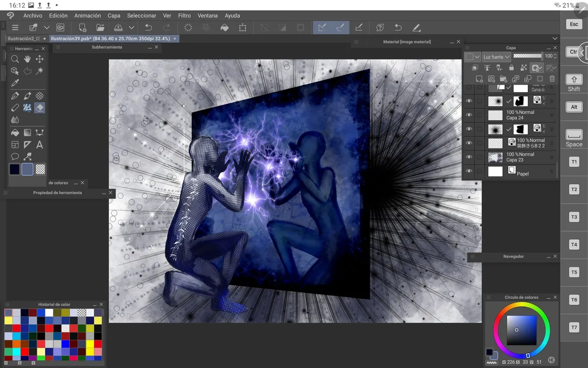
Task: Tick the checkbox beside Capa 23 layer
Action: (480, 157)
